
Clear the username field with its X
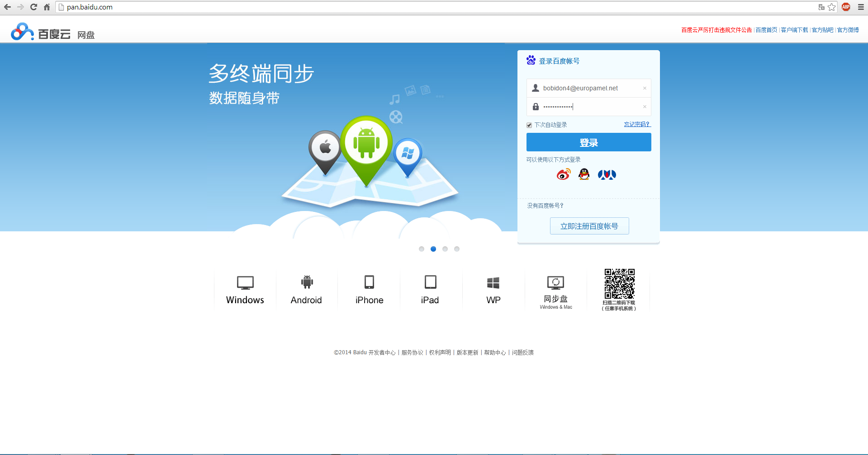tap(645, 88)
